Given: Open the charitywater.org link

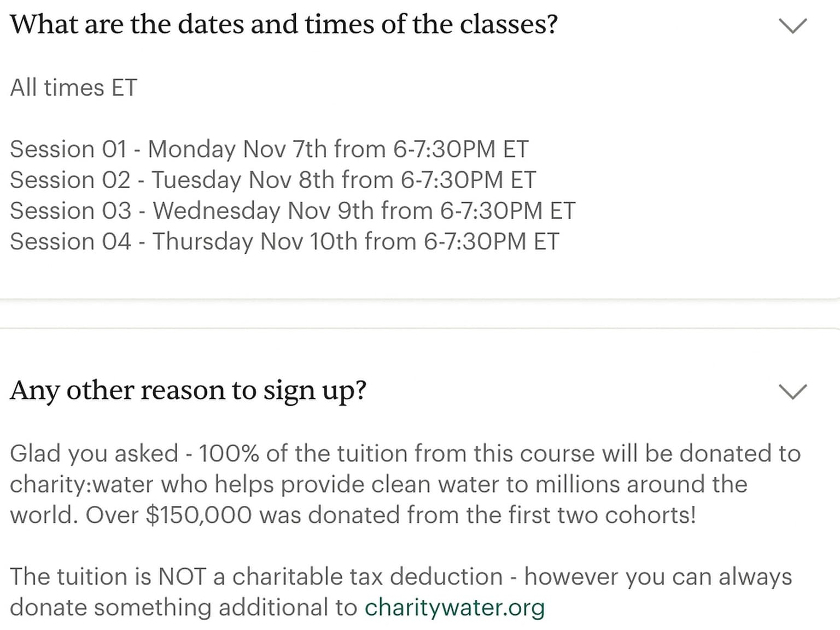Looking at the screenshot, I should (x=454, y=608).
